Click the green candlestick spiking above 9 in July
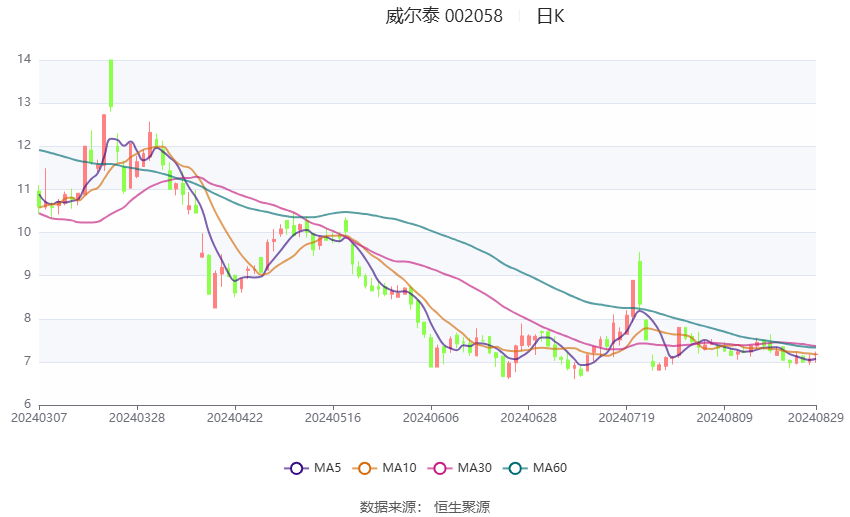Viewport: 850px width, 517px height. [x=640, y=282]
